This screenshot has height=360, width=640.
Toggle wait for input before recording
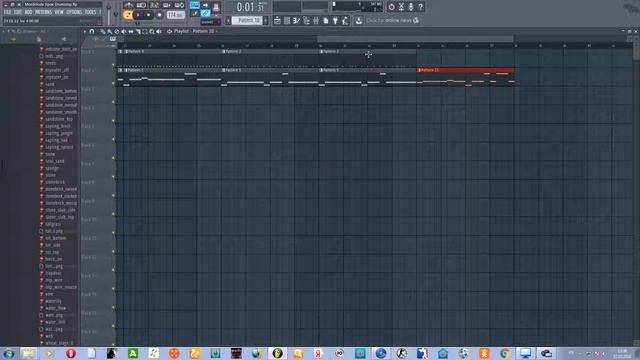point(141,5)
